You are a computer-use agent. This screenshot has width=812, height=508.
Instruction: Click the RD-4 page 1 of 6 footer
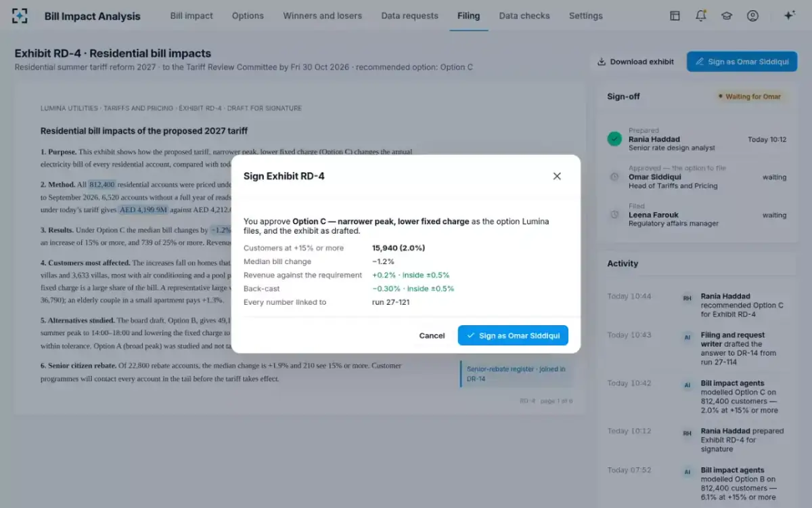546,401
